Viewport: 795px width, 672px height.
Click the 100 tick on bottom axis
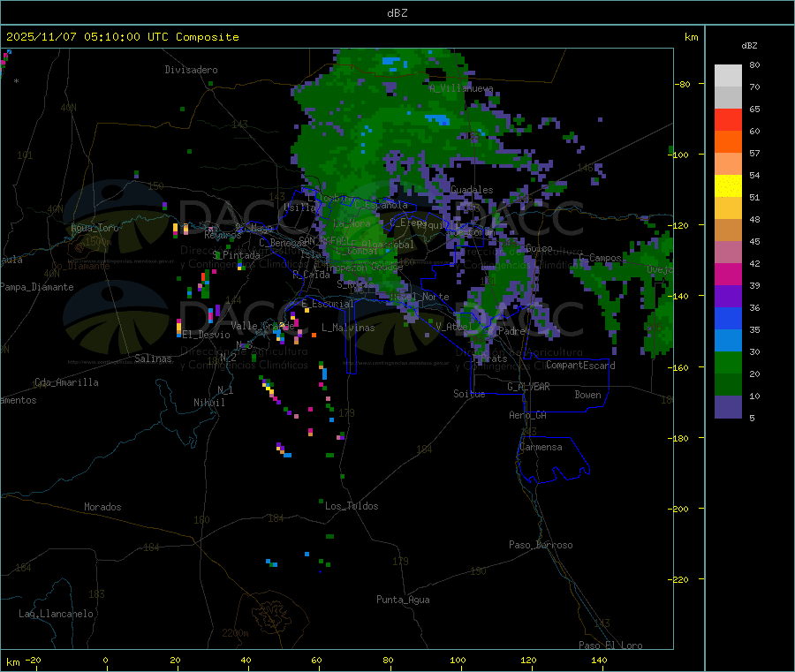458,660
